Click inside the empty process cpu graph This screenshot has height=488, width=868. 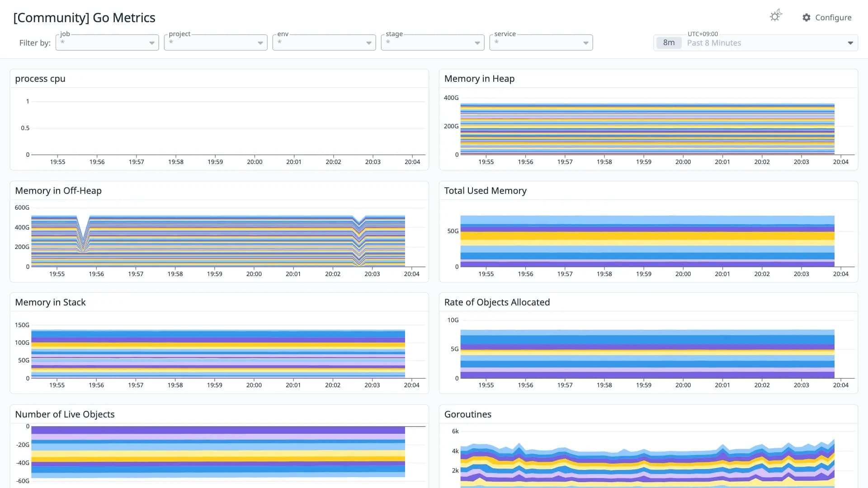(x=228, y=128)
